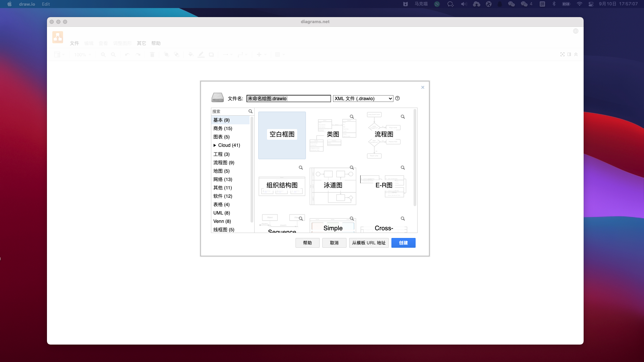The width and height of the screenshot is (644, 362).
Task: Select the 流程图 (9) category
Action: 224,163
